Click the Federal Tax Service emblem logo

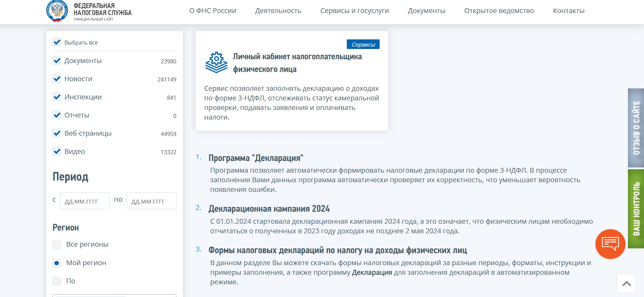(x=57, y=11)
